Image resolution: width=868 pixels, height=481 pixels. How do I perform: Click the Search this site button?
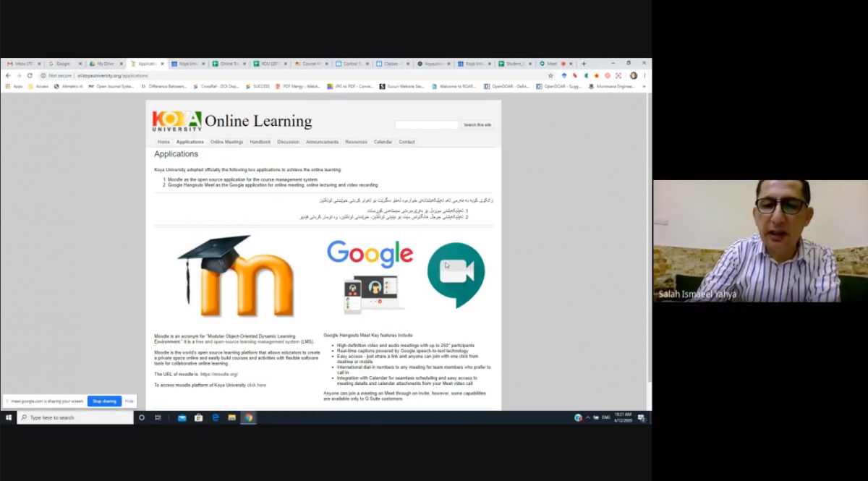tap(477, 125)
